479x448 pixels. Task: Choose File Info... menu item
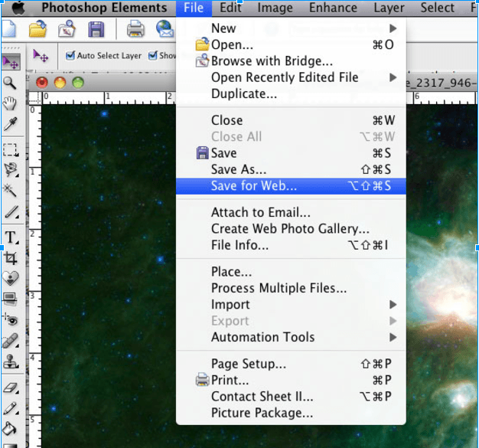click(291, 245)
